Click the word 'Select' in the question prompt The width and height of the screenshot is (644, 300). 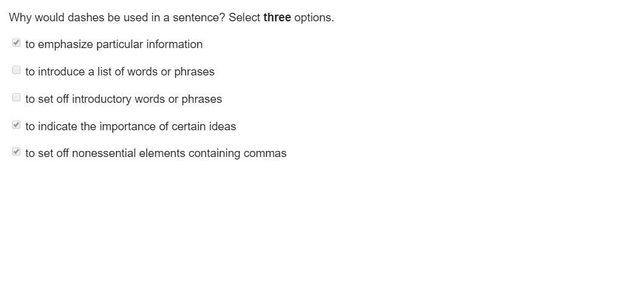tap(244, 17)
